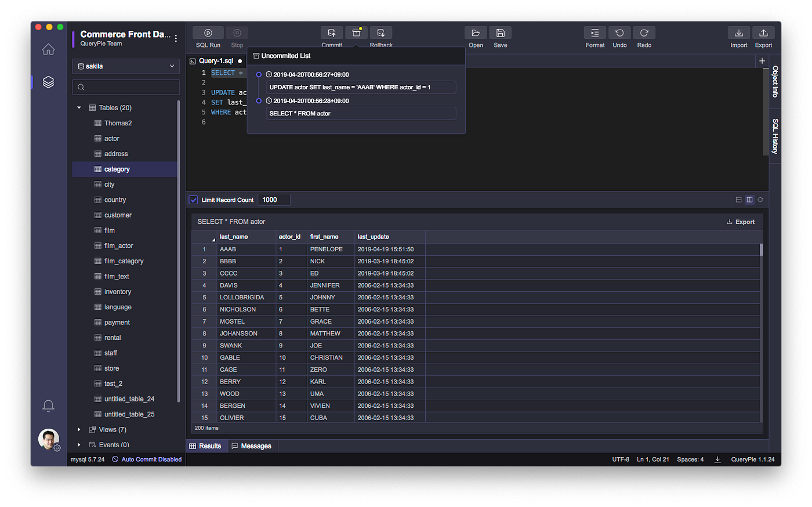
Task: Click the Spaces: 4 indentation indicator
Action: point(690,459)
